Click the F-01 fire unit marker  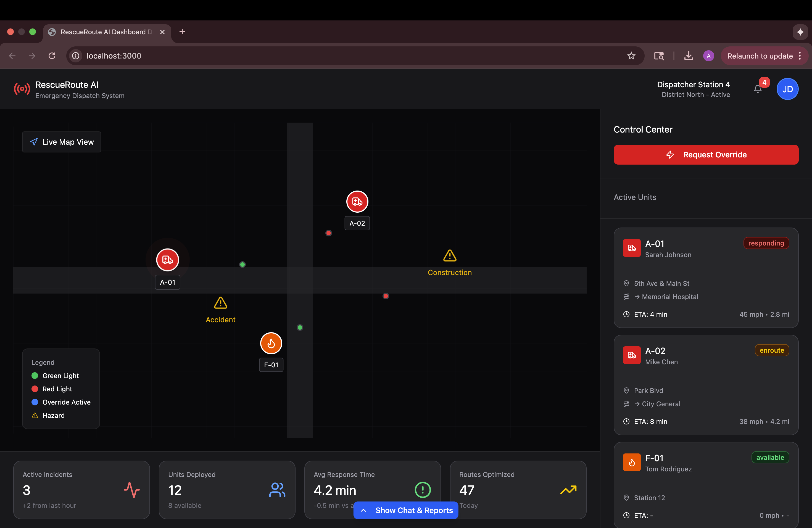tap(271, 343)
